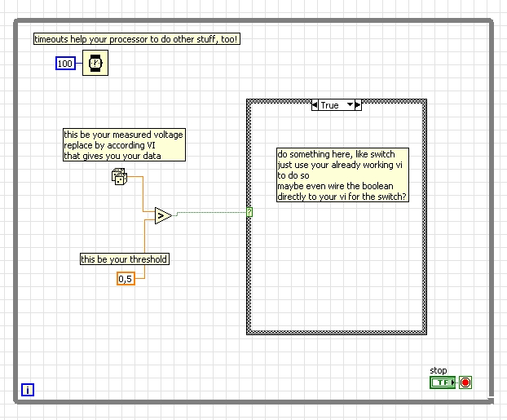Click the stop text label
The width and height of the screenshot is (507, 420).
click(x=438, y=370)
